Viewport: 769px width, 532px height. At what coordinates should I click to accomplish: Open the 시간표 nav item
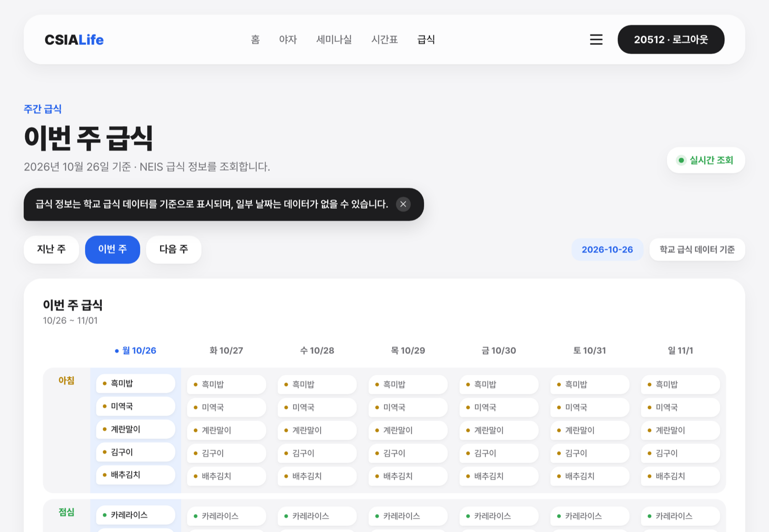(x=384, y=39)
